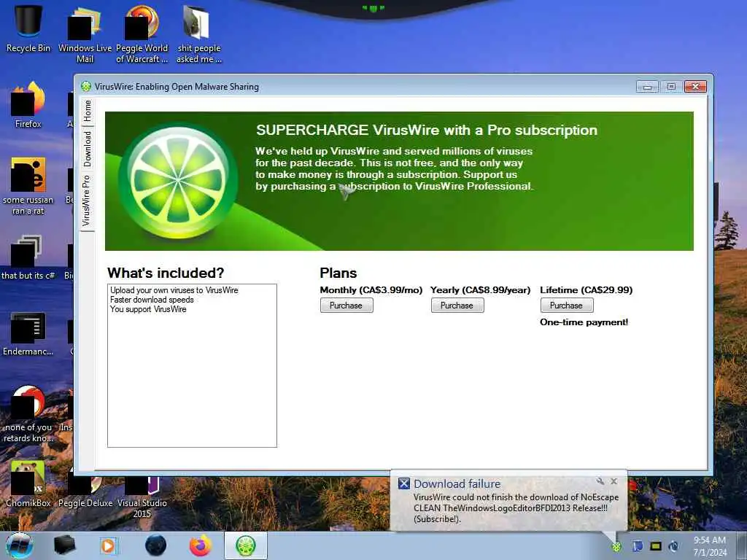
Task: Switch to the Home tab in VirusWire
Action: tap(88, 111)
